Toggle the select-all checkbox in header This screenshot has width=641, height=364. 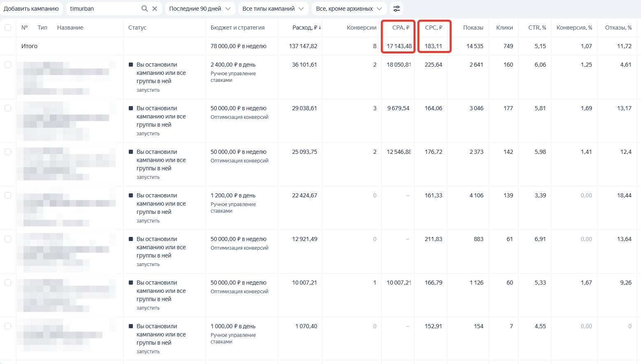(8, 28)
